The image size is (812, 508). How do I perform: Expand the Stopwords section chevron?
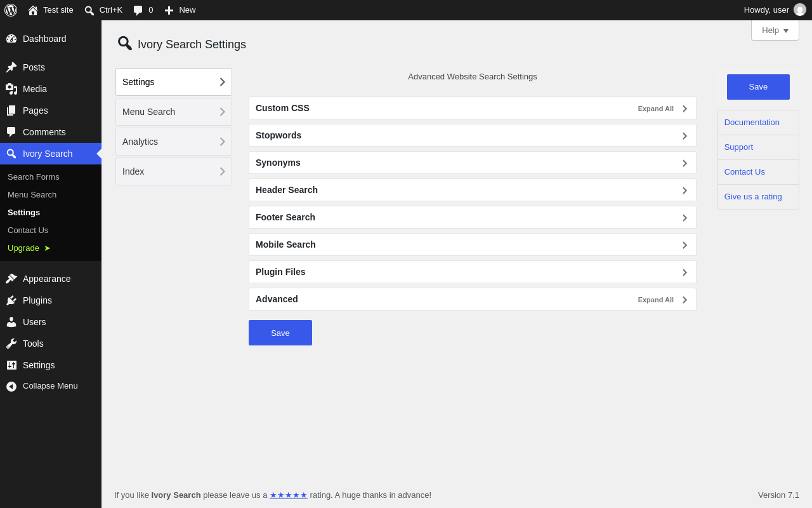point(684,136)
